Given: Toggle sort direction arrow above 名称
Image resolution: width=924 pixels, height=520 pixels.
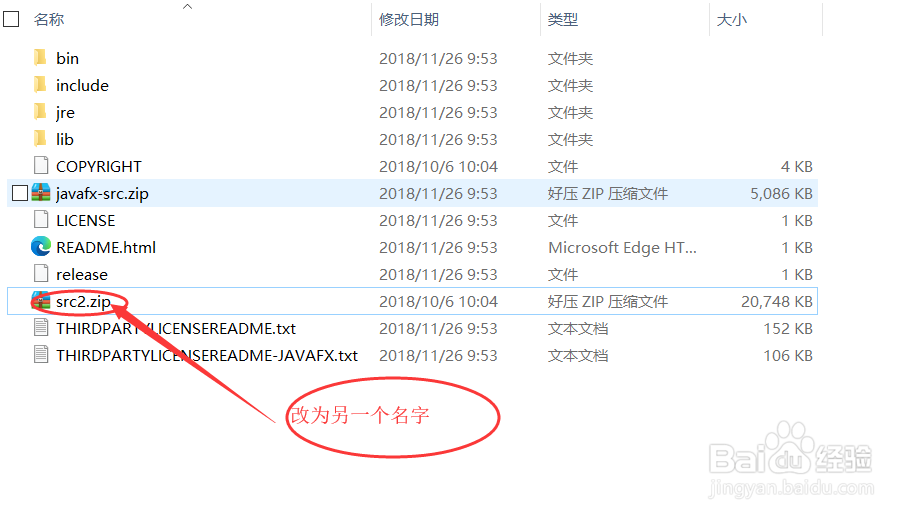Looking at the screenshot, I should (187, 6).
